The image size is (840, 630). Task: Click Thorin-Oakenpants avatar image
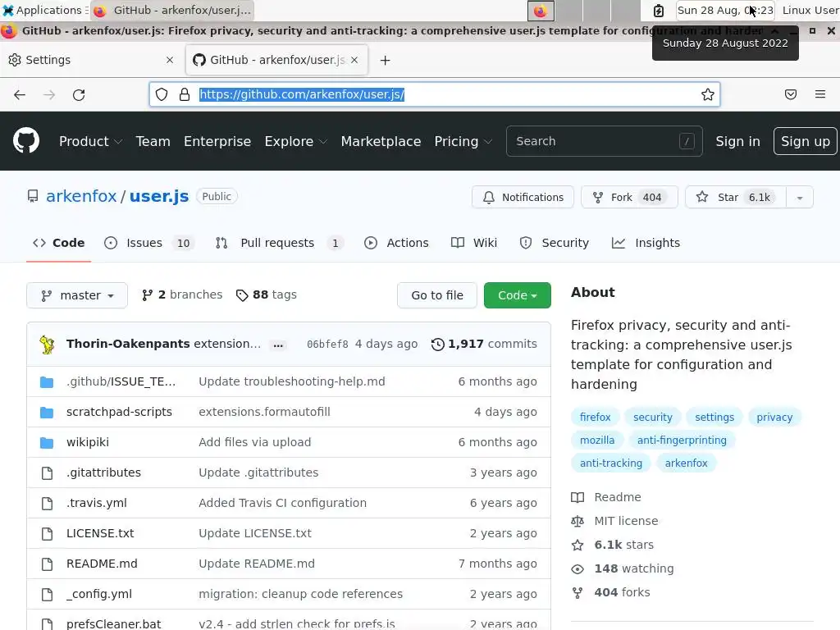click(x=47, y=345)
